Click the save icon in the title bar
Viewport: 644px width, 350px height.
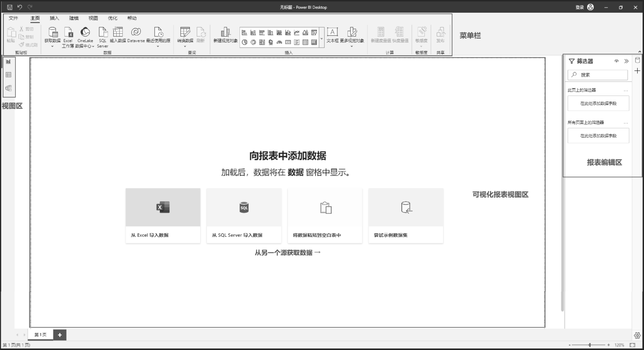pyautogui.click(x=10, y=7)
